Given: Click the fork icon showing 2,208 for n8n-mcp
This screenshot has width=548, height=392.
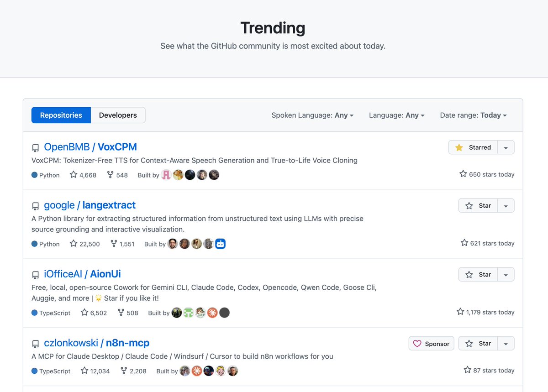Looking at the screenshot, I should click(x=123, y=371).
